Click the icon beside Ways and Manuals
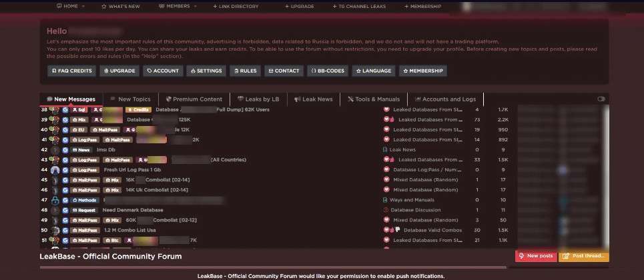This screenshot has width=644, height=280. 385,200
